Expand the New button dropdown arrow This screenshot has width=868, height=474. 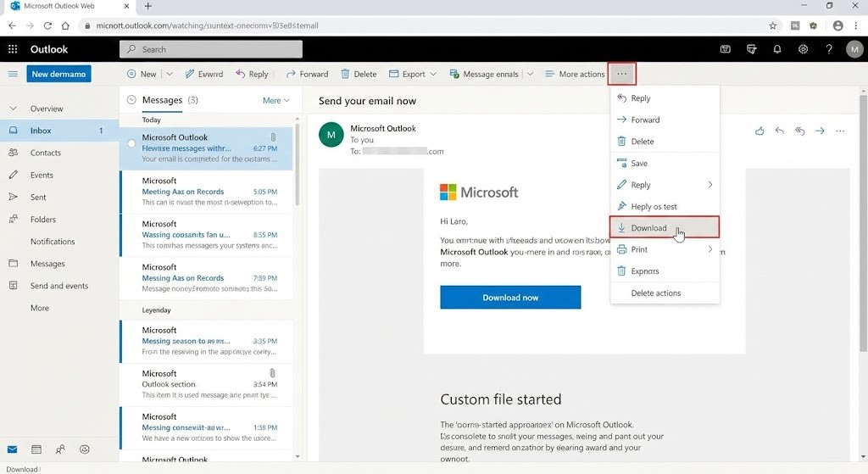pos(170,74)
